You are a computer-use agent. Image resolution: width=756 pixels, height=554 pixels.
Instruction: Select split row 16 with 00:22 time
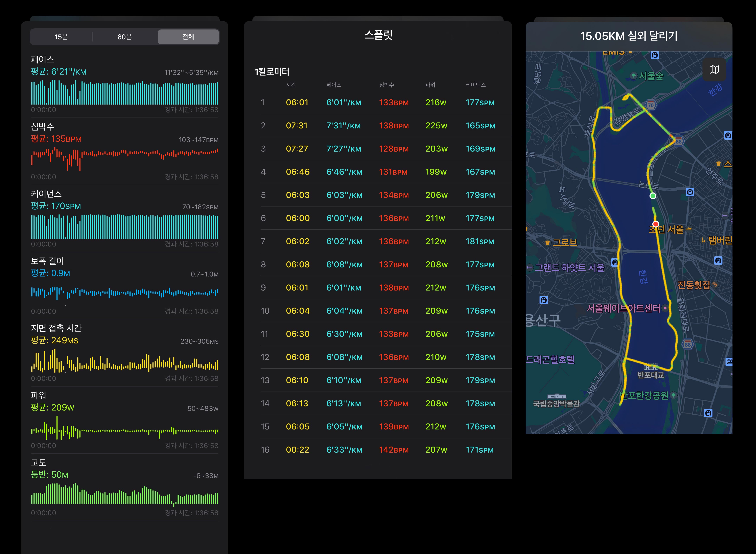386,450
